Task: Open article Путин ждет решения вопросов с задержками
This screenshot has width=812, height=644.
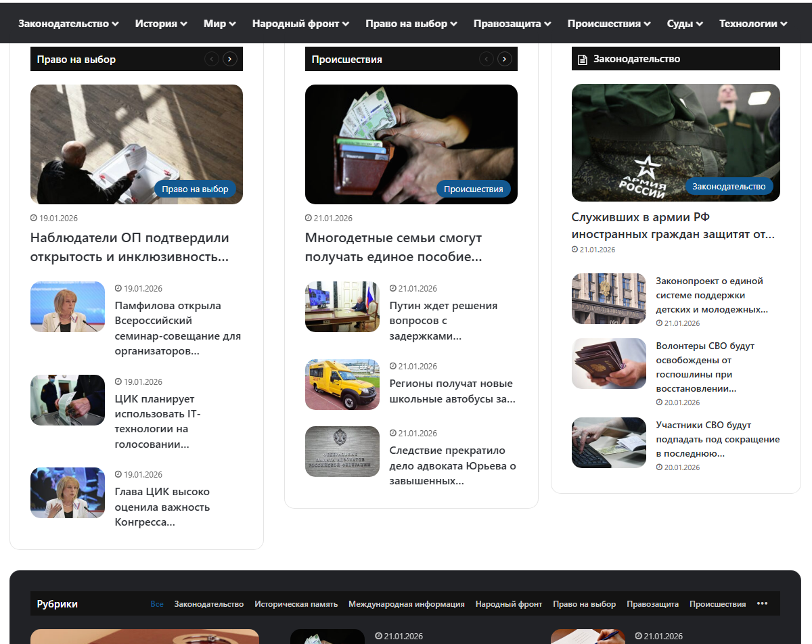Action: pos(444,321)
